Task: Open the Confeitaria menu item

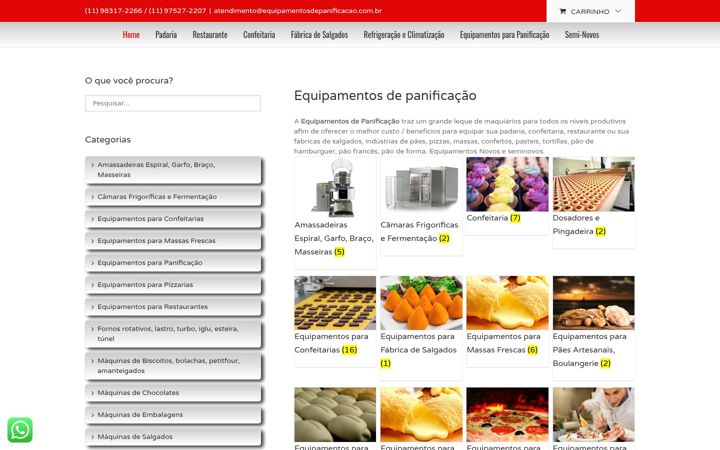Action: [259, 34]
